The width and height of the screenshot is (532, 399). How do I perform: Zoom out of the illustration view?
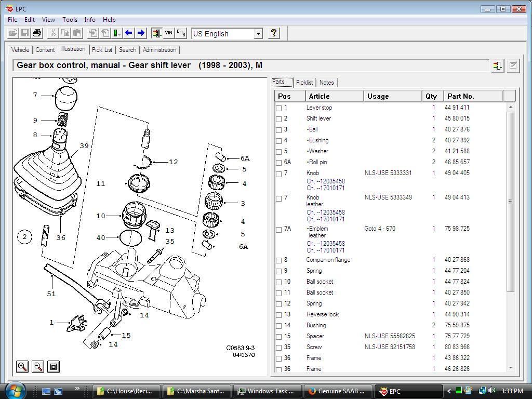(37, 366)
